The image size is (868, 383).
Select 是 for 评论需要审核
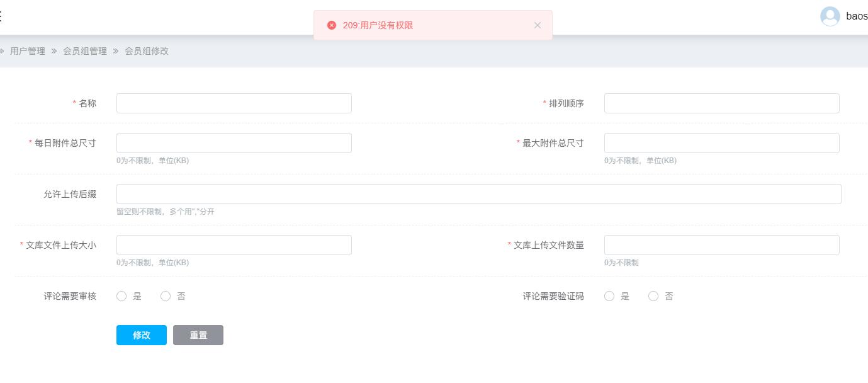(x=122, y=296)
